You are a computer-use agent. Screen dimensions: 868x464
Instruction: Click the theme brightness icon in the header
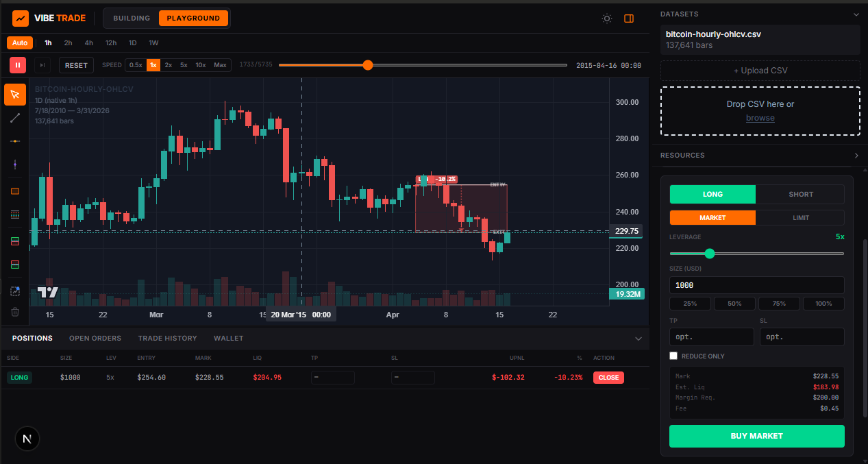tap(606, 19)
